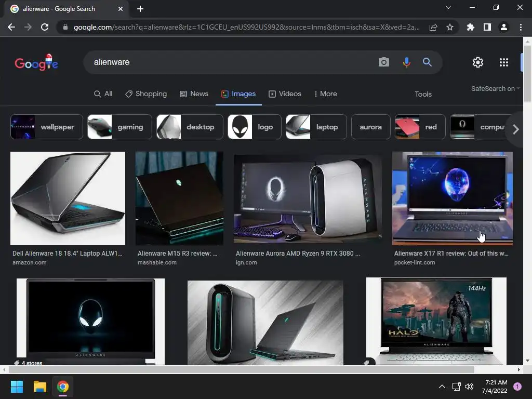
Task: Visit the pocket-lint.com source link
Action: (414, 262)
